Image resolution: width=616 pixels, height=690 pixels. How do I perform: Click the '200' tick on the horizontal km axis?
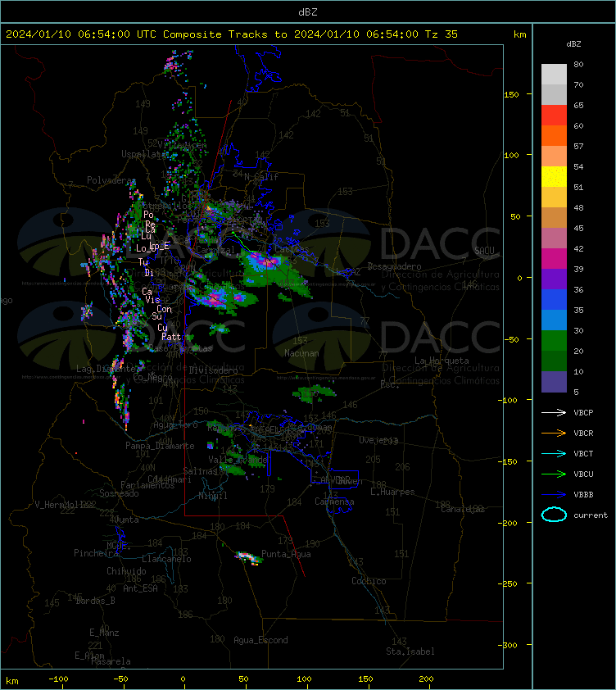coord(426,679)
